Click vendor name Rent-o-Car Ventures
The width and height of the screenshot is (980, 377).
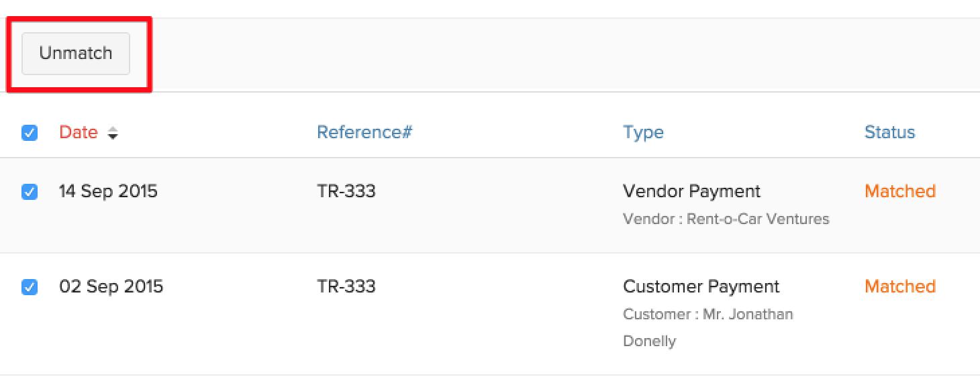point(757,219)
